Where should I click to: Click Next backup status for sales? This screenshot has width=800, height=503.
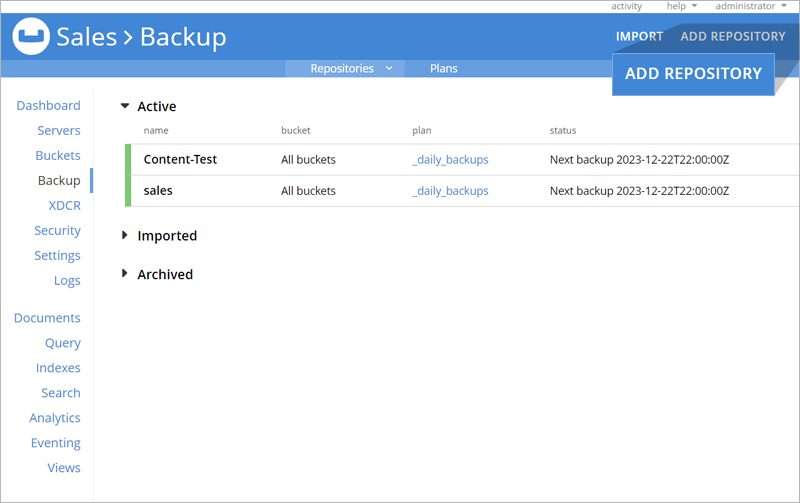(639, 191)
